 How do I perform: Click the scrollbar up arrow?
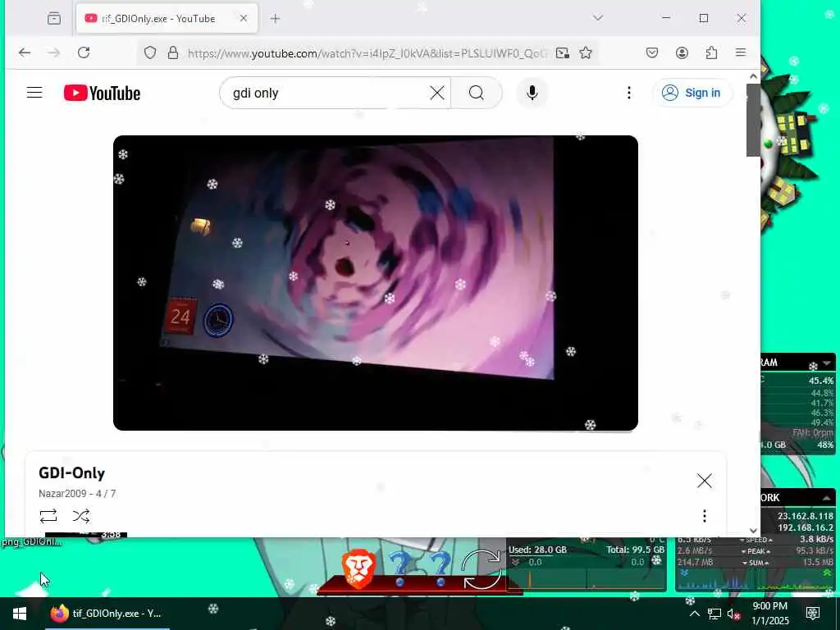coord(753,76)
